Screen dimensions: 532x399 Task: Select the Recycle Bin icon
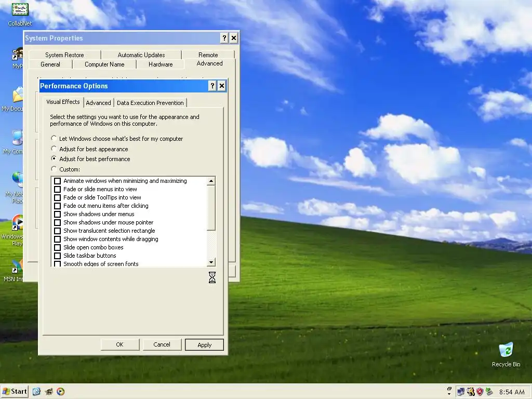(506, 354)
